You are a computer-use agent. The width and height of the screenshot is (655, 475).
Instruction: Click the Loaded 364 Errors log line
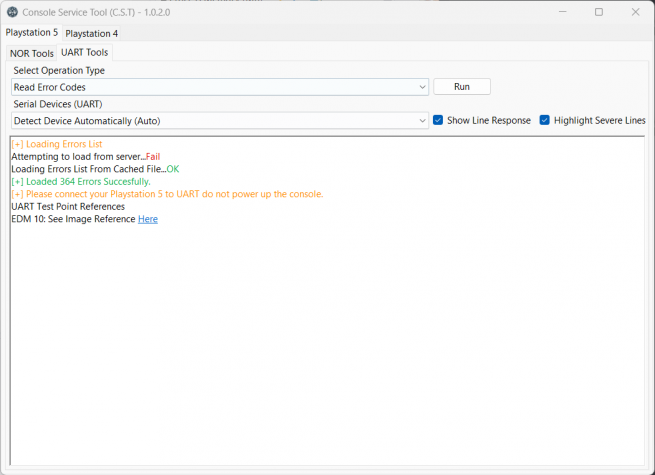pyautogui.click(x=81, y=182)
